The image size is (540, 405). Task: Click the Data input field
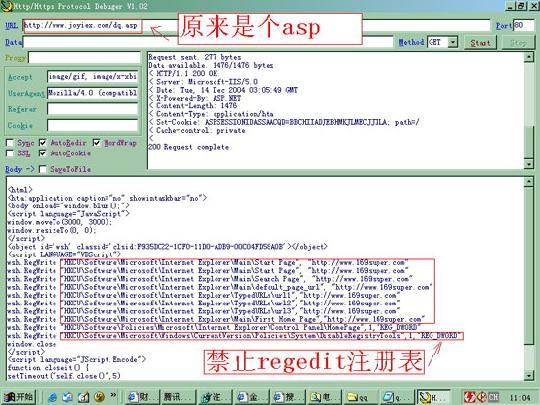[x=208, y=42]
